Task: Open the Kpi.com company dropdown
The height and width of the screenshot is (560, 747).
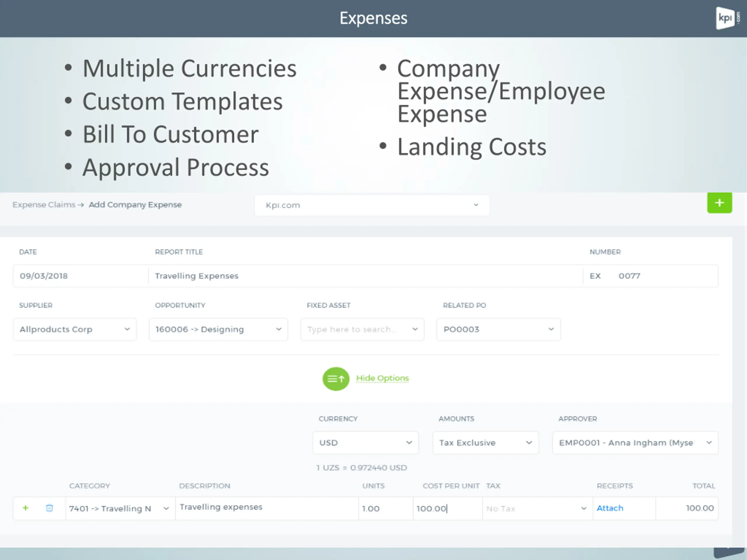Action: pyautogui.click(x=372, y=205)
